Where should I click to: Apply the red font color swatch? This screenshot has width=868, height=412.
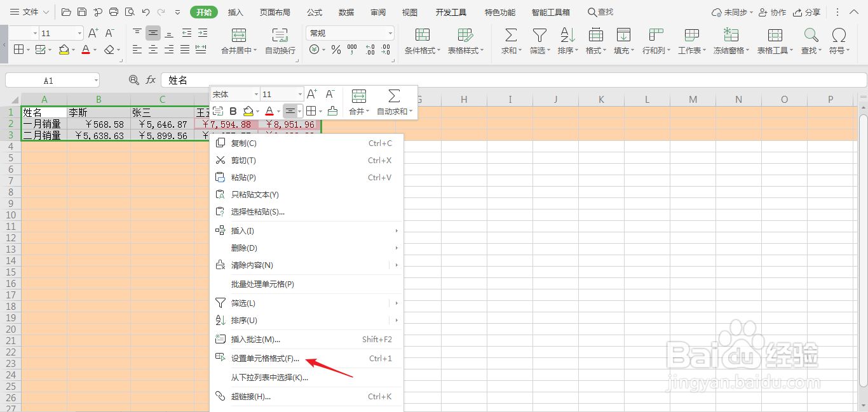coord(86,50)
